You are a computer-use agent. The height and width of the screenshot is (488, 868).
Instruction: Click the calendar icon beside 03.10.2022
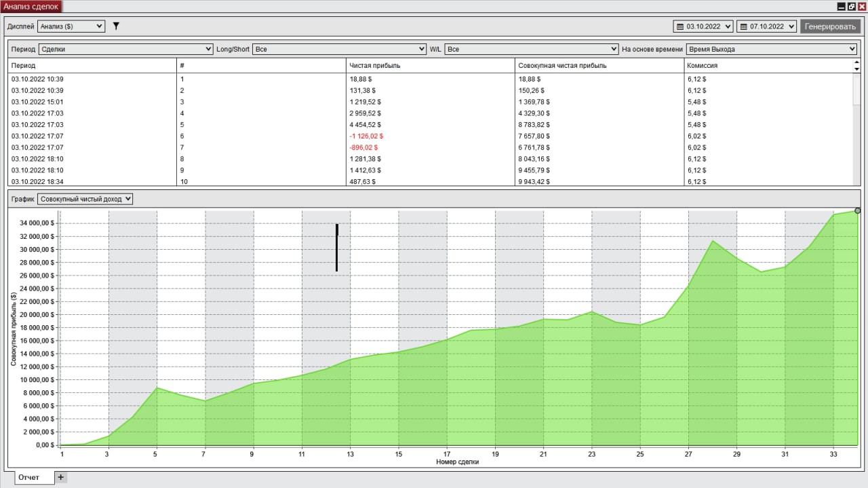[680, 26]
